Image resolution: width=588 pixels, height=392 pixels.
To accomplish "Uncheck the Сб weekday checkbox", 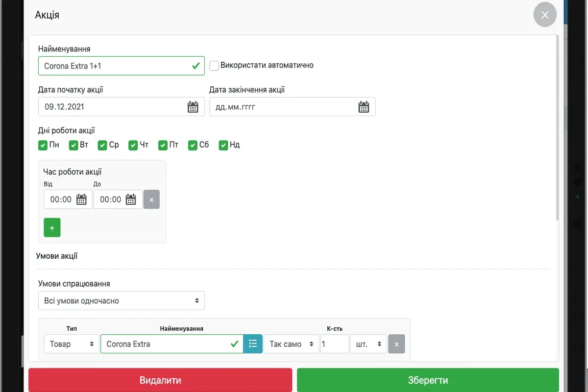I will [x=193, y=145].
